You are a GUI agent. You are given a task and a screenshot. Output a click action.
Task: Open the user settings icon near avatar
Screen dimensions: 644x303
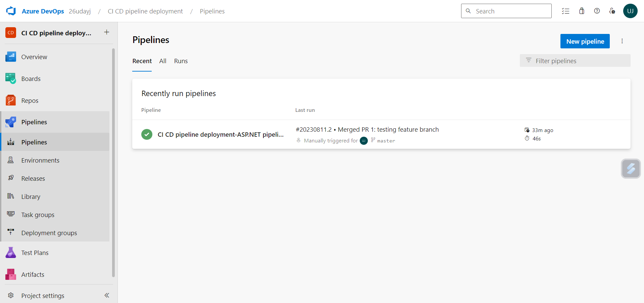tap(612, 11)
